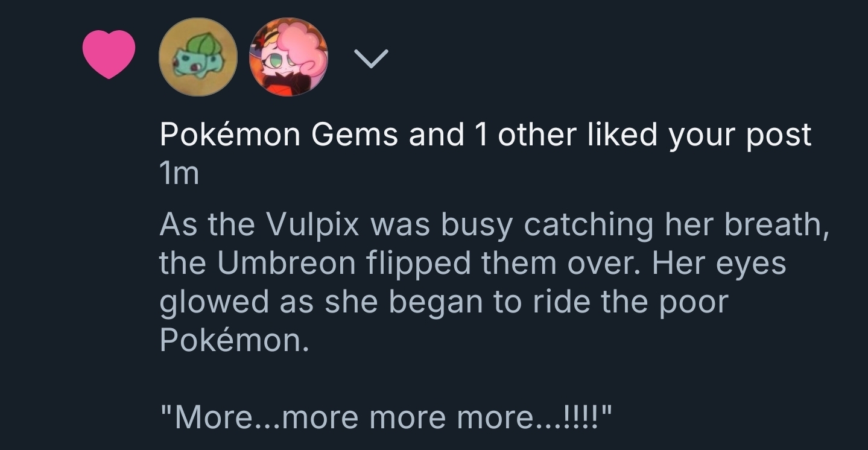Open the pink-haired character avatar profile

(x=288, y=57)
